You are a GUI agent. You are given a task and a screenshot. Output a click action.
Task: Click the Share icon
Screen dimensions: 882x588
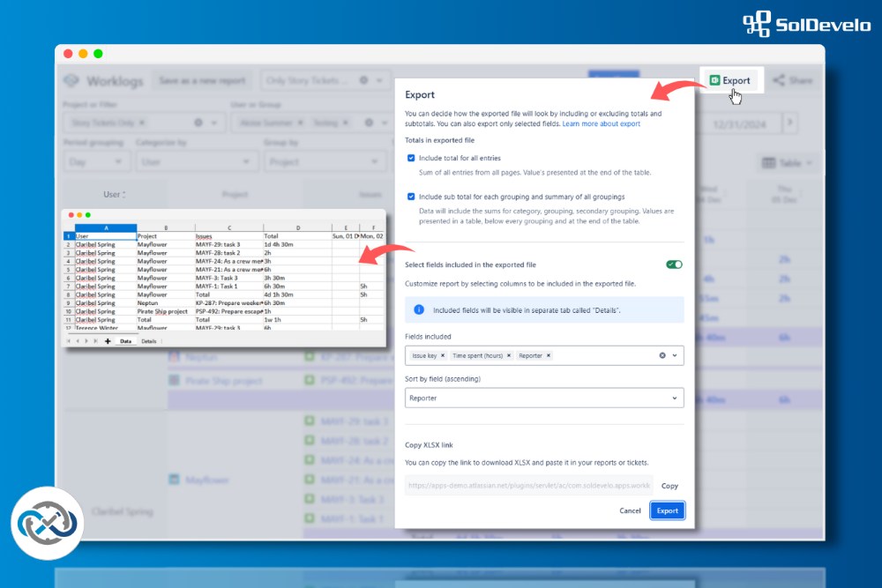[779, 80]
